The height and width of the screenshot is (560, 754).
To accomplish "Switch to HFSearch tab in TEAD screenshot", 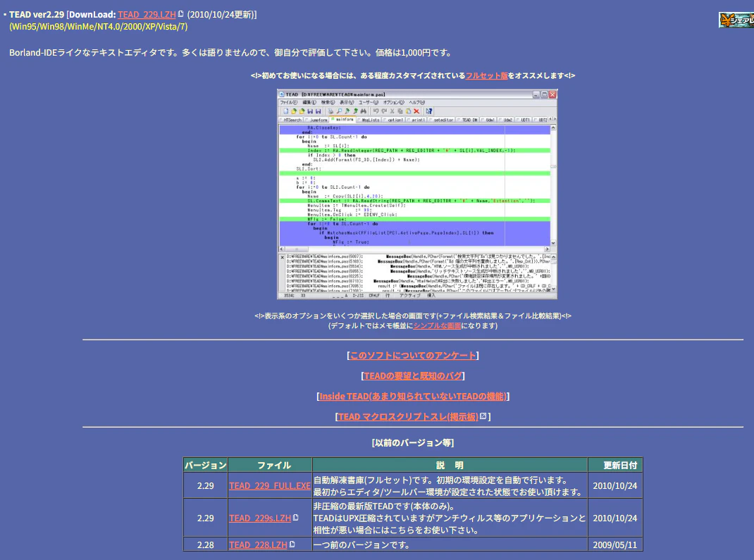I will (x=290, y=120).
